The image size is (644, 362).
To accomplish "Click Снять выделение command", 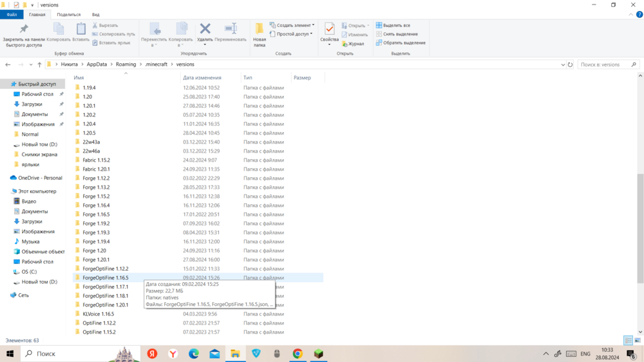I will point(397,34).
